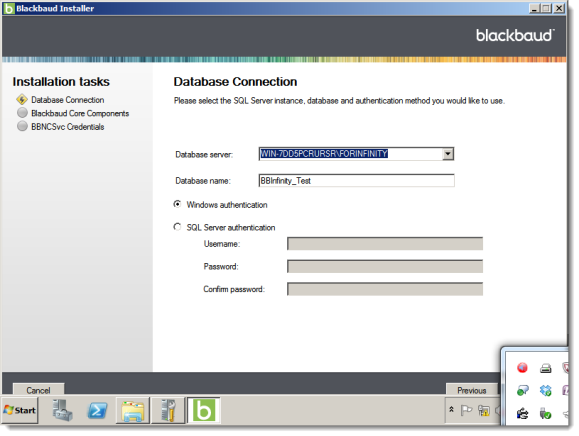579x436 pixels.
Task: Click the chat bubble tray icon
Action: pyautogui.click(x=522, y=390)
